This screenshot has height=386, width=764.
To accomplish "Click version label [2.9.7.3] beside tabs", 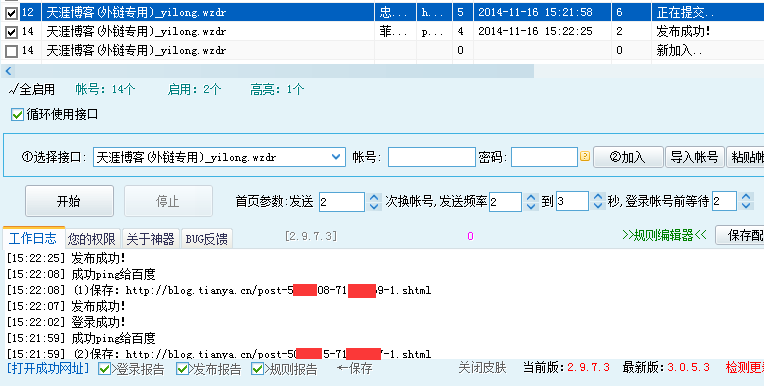I will tap(311, 236).
